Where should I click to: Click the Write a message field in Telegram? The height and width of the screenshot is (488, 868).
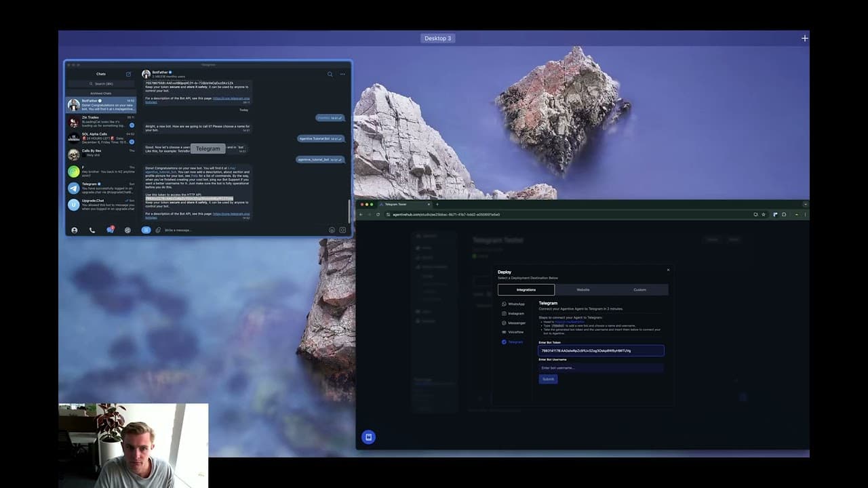(x=244, y=230)
